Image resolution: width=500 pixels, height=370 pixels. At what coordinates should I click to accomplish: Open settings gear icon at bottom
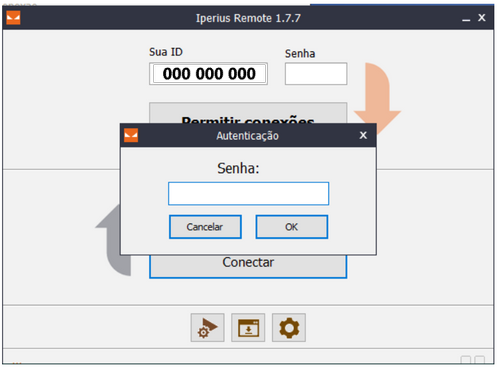click(x=289, y=327)
